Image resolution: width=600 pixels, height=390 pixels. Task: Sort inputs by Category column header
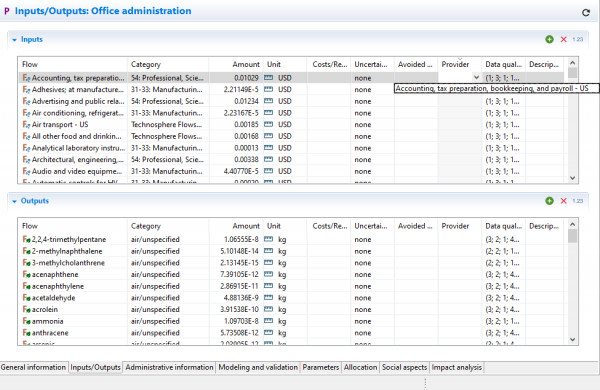pos(168,64)
